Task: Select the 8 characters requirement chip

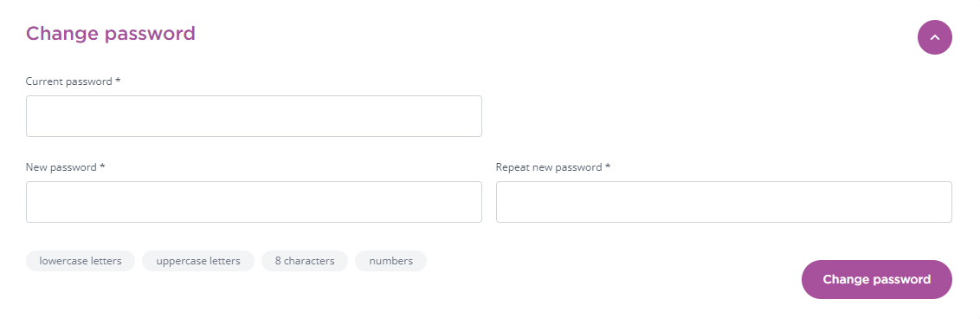Action: click(305, 261)
